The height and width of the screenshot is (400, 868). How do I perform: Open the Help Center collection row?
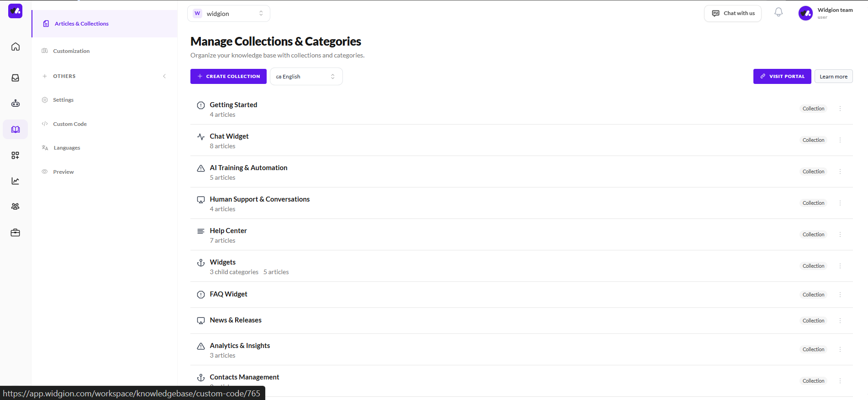(x=228, y=231)
